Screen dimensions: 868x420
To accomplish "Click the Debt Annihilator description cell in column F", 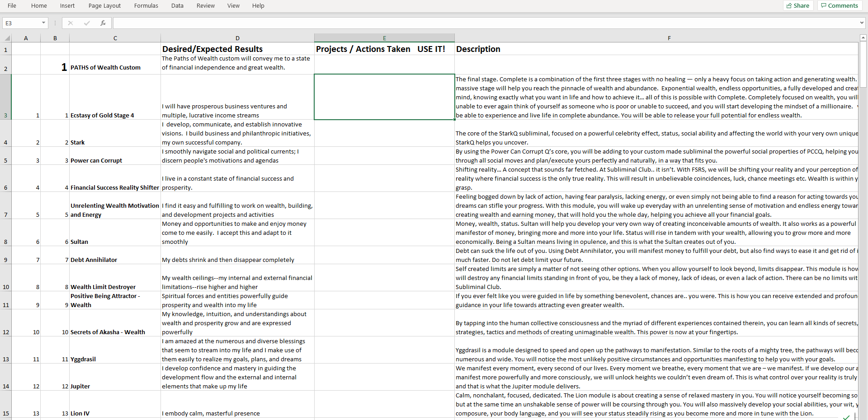I will 656,255.
